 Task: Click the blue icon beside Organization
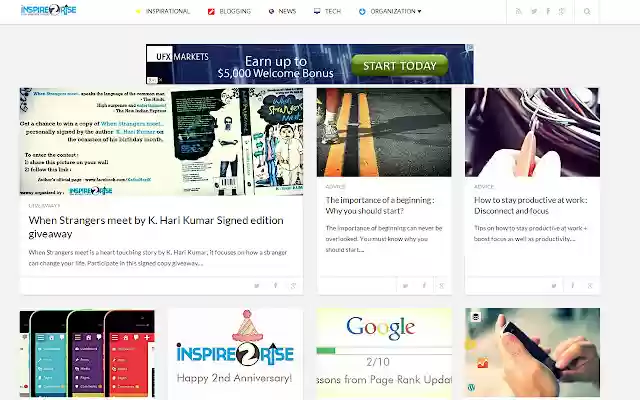click(x=362, y=11)
